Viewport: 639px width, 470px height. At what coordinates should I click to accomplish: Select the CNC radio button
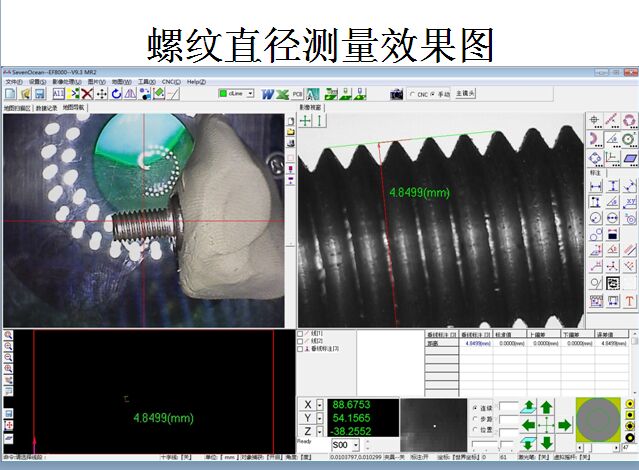pos(412,94)
